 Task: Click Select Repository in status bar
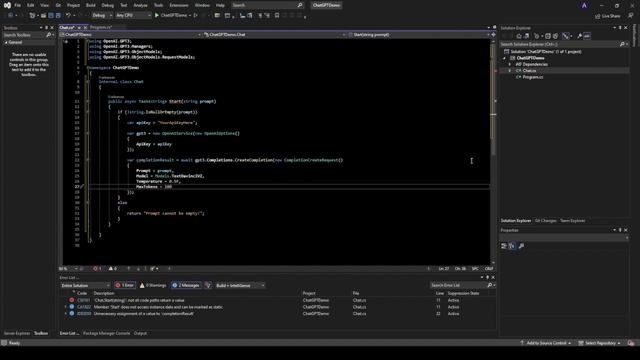[600, 343]
